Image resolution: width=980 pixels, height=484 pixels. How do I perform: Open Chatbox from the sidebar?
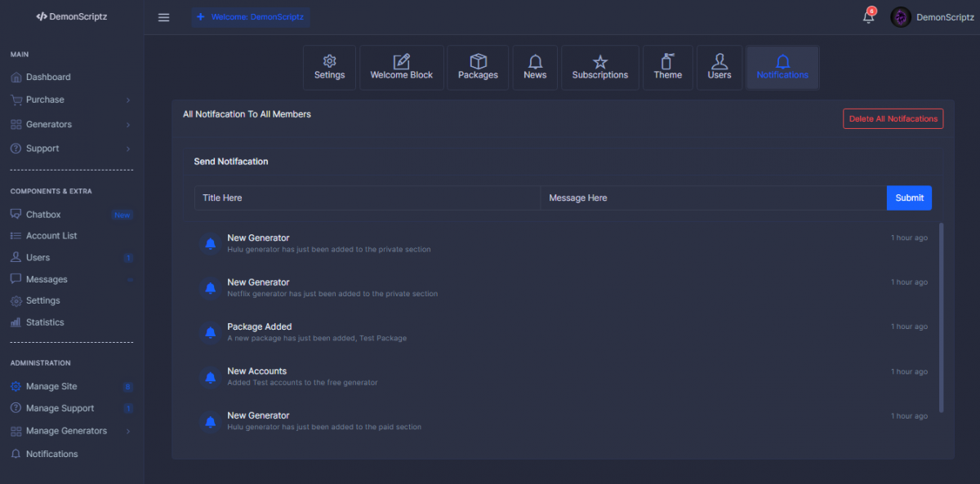(x=43, y=215)
